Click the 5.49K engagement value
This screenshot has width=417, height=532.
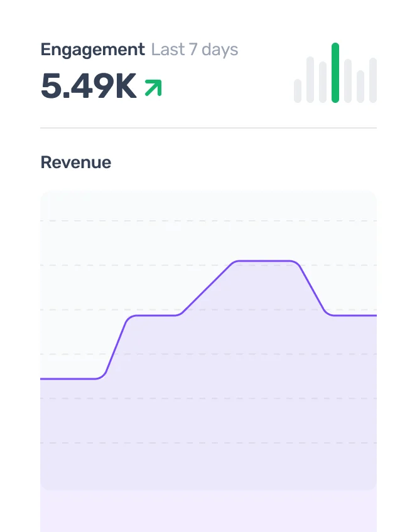pyautogui.click(x=89, y=87)
